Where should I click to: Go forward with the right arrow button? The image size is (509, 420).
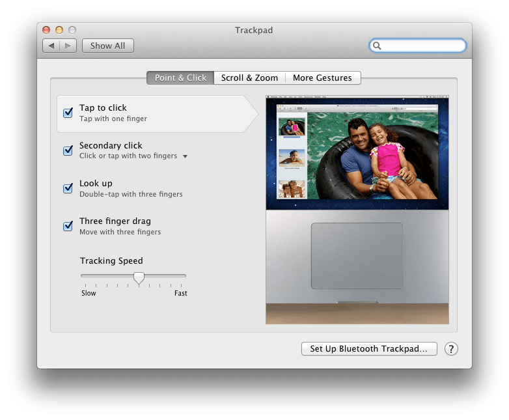point(68,46)
